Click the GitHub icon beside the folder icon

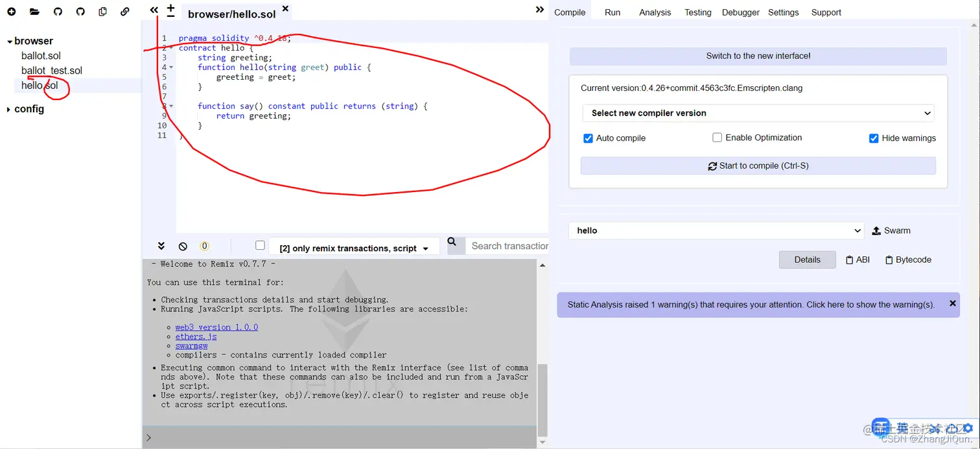point(58,12)
